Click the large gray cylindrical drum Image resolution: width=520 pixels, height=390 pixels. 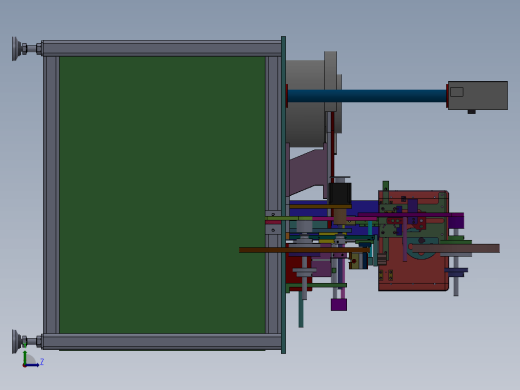[305, 103]
